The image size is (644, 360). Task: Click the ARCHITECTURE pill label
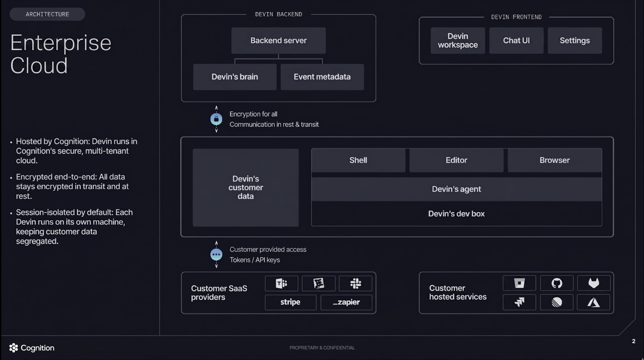(47, 14)
